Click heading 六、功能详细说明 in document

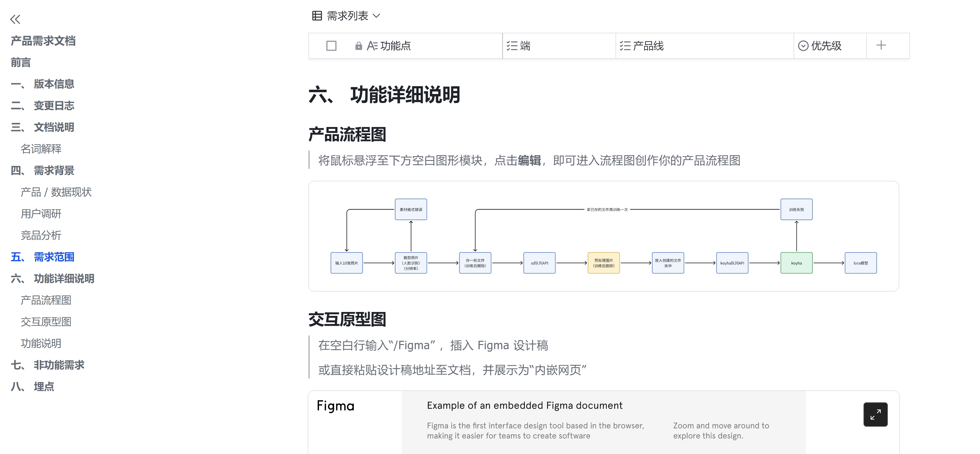(384, 95)
